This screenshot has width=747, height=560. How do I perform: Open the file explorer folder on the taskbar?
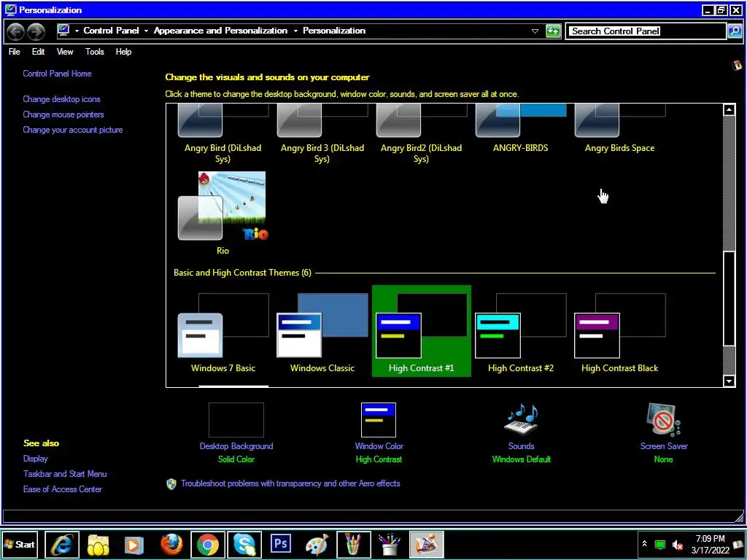click(x=98, y=544)
